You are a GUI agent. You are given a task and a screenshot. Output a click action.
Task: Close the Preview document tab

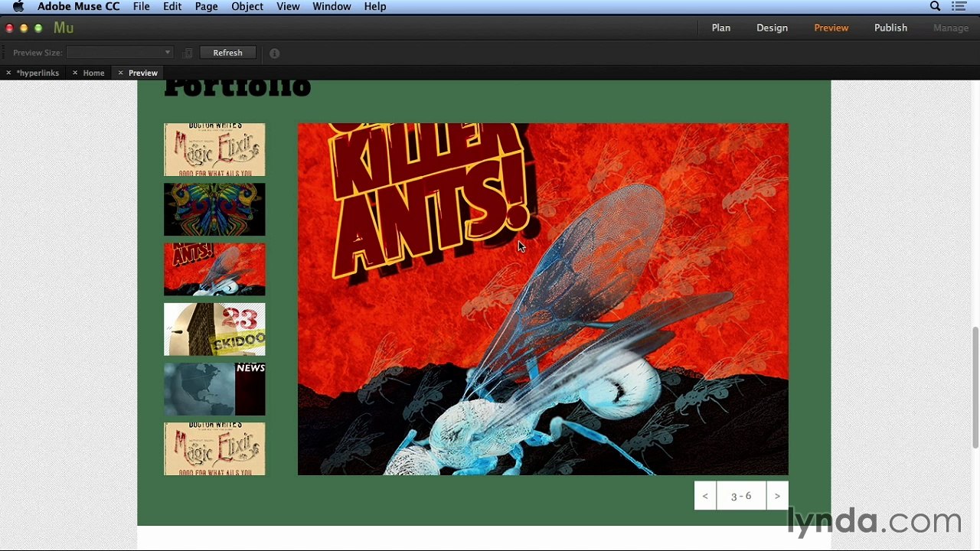[x=120, y=73]
